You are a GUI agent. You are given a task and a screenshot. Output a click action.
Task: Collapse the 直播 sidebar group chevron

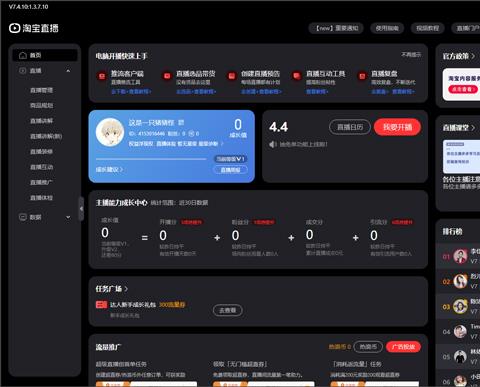pos(68,71)
